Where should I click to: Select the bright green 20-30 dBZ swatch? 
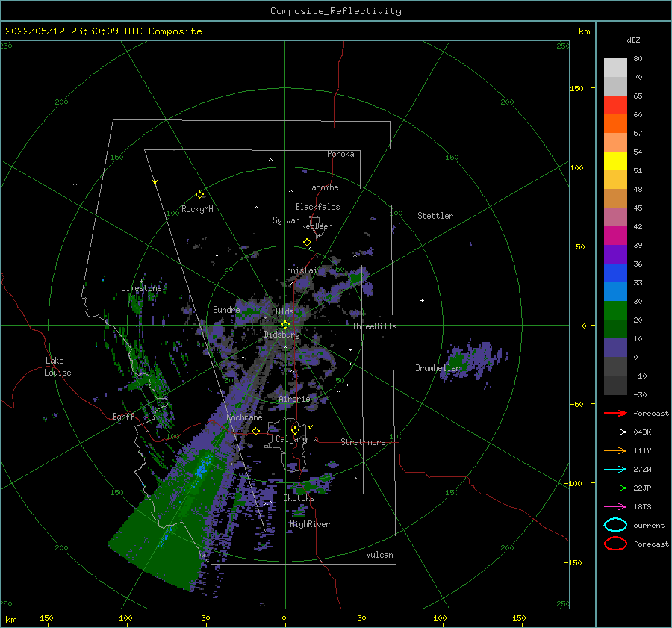point(615,311)
